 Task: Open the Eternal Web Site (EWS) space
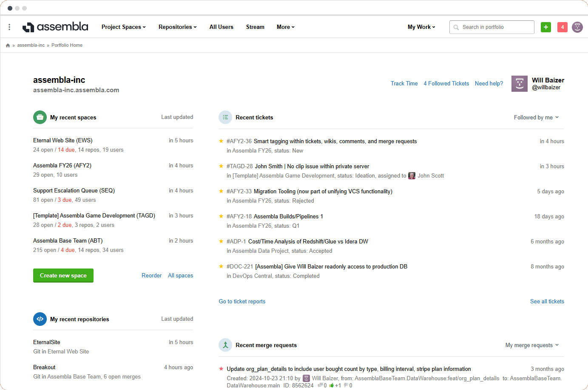(63, 140)
